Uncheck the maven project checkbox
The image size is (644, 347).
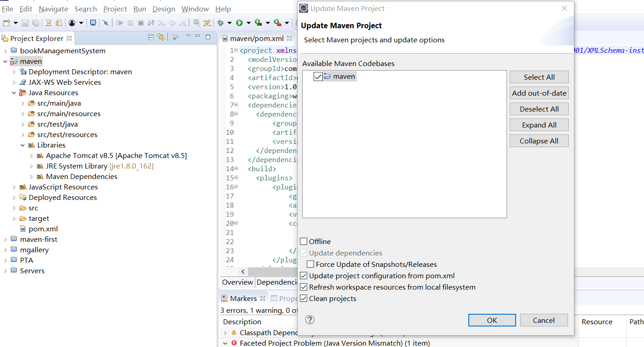318,77
